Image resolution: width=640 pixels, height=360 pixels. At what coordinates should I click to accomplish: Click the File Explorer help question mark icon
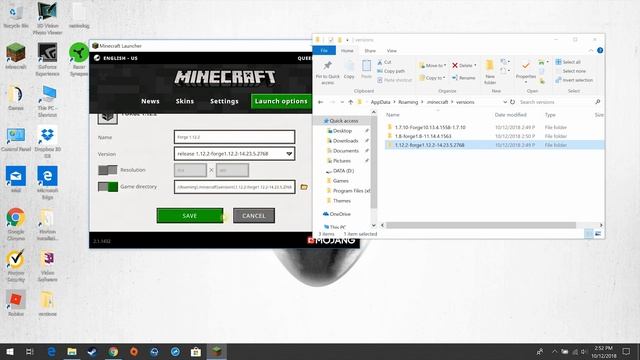click(600, 50)
